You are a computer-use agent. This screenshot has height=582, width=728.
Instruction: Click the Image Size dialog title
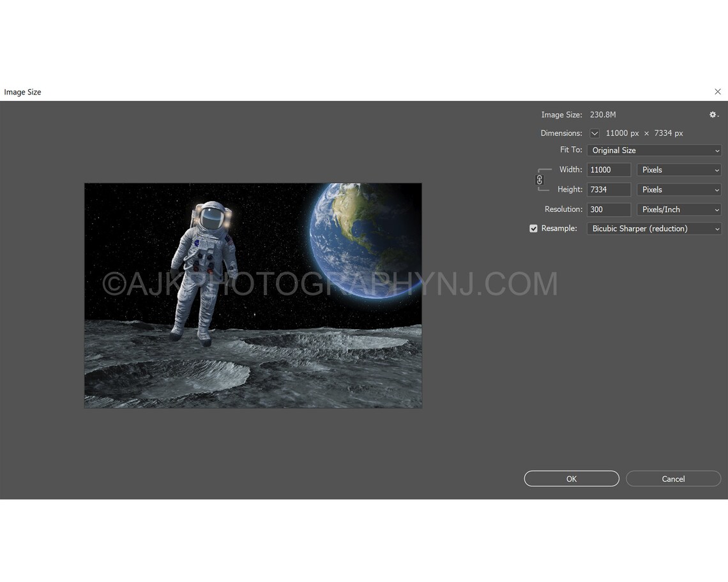click(x=22, y=92)
